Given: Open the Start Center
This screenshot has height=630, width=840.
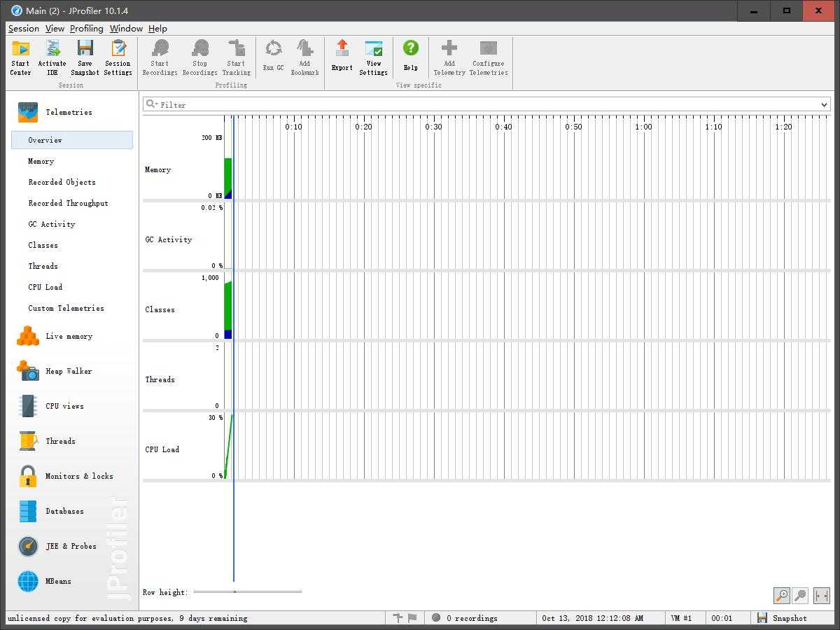Looking at the screenshot, I should (20, 58).
